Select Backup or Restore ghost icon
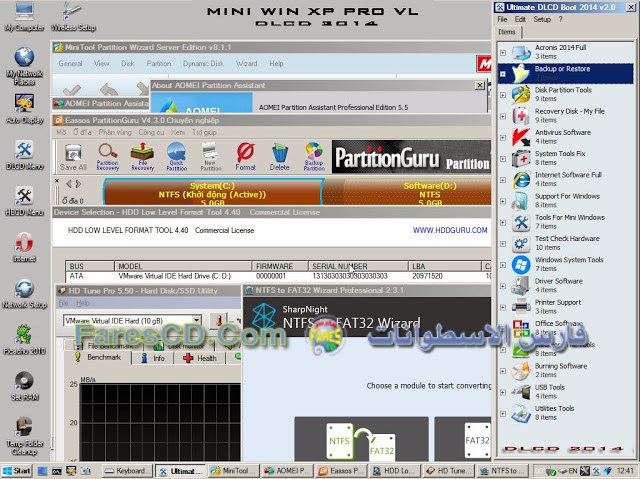 coord(521,73)
